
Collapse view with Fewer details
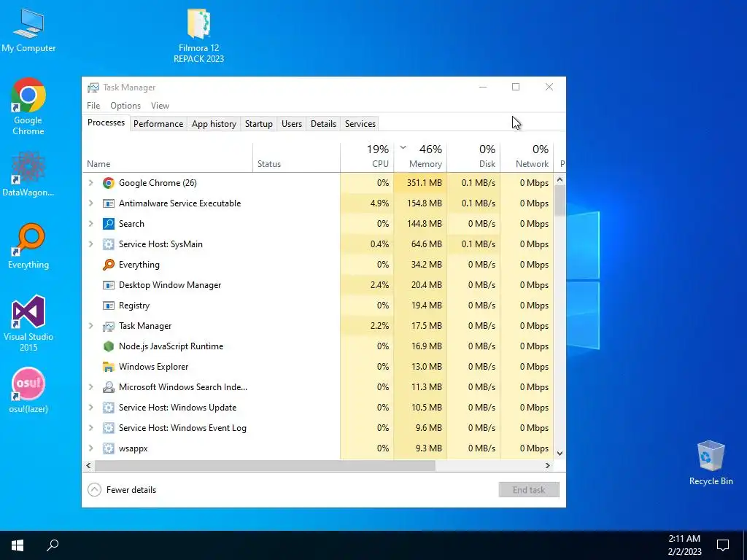pyautogui.click(x=122, y=490)
